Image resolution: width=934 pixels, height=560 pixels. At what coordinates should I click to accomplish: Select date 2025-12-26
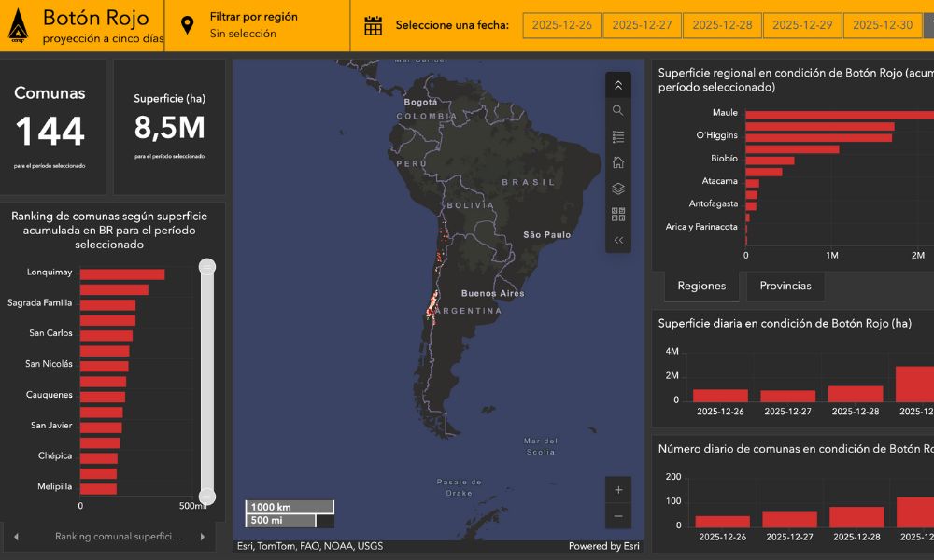point(561,25)
